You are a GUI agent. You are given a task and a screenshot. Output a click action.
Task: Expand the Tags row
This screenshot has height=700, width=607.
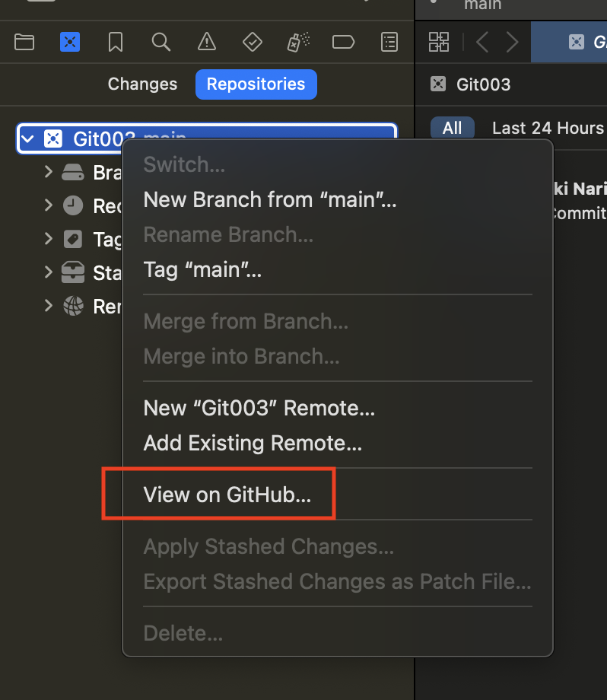[49, 239]
